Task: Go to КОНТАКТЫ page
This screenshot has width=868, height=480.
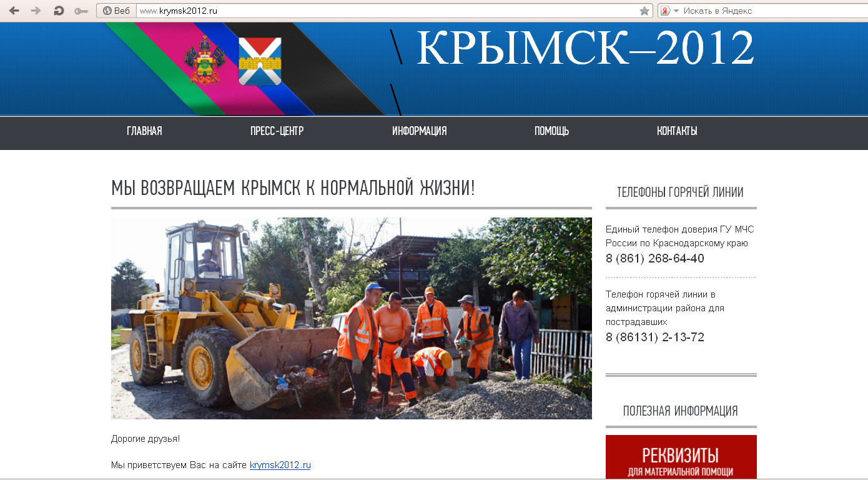Action: click(x=677, y=131)
